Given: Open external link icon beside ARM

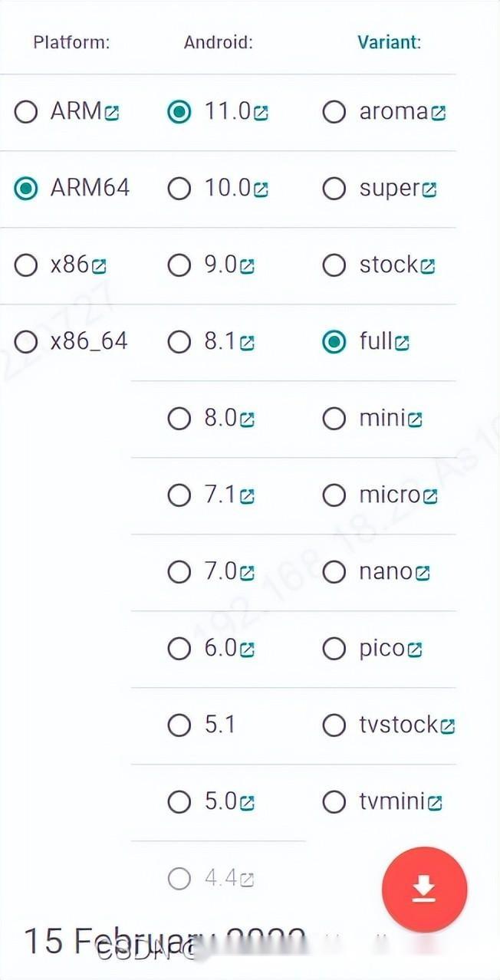Looking at the screenshot, I should point(112,113).
